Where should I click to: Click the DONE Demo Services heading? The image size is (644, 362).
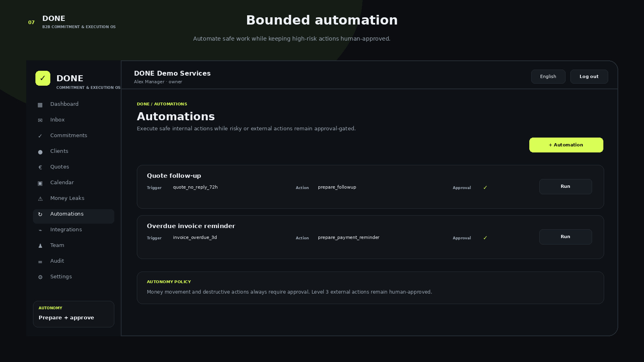pos(172,73)
